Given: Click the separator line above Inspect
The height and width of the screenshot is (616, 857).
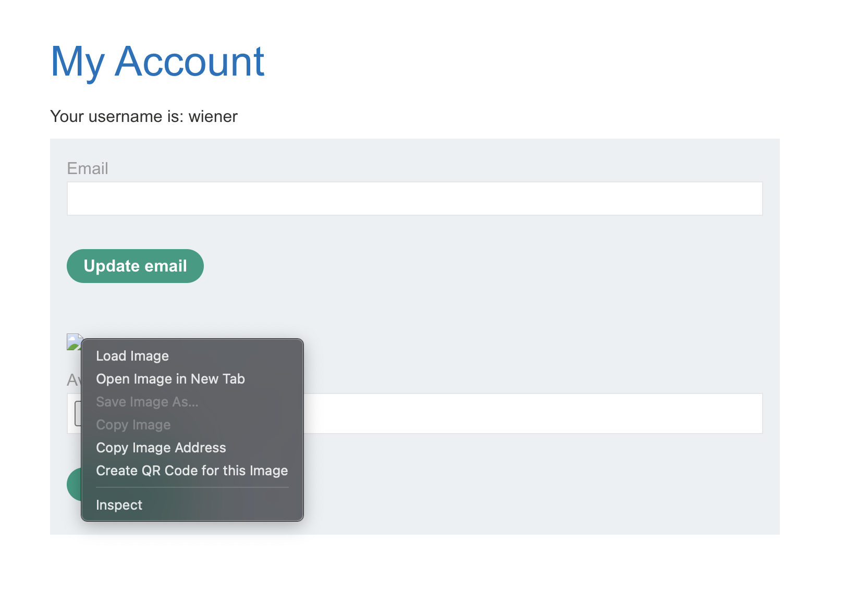Looking at the screenshot, I should tap(192, 488).
